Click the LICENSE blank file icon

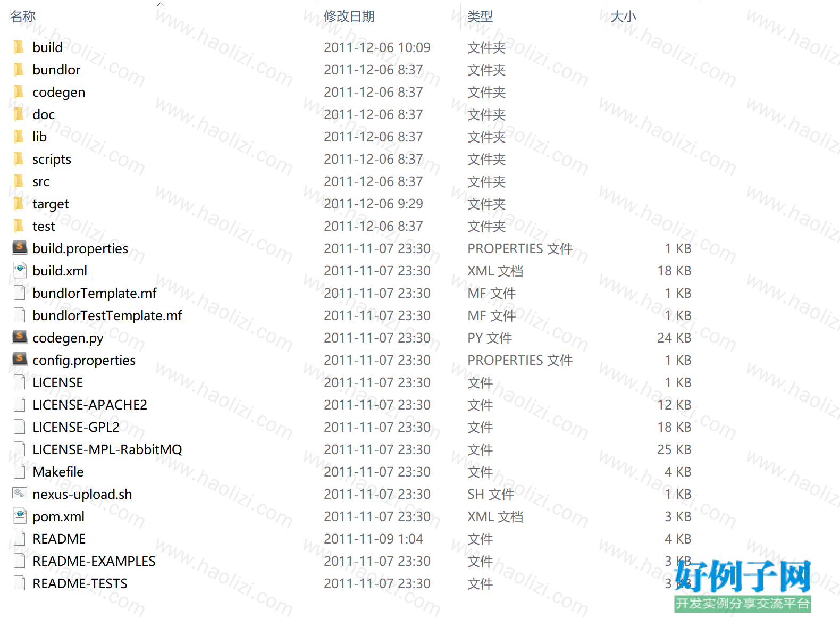click(x=20, y=382)
